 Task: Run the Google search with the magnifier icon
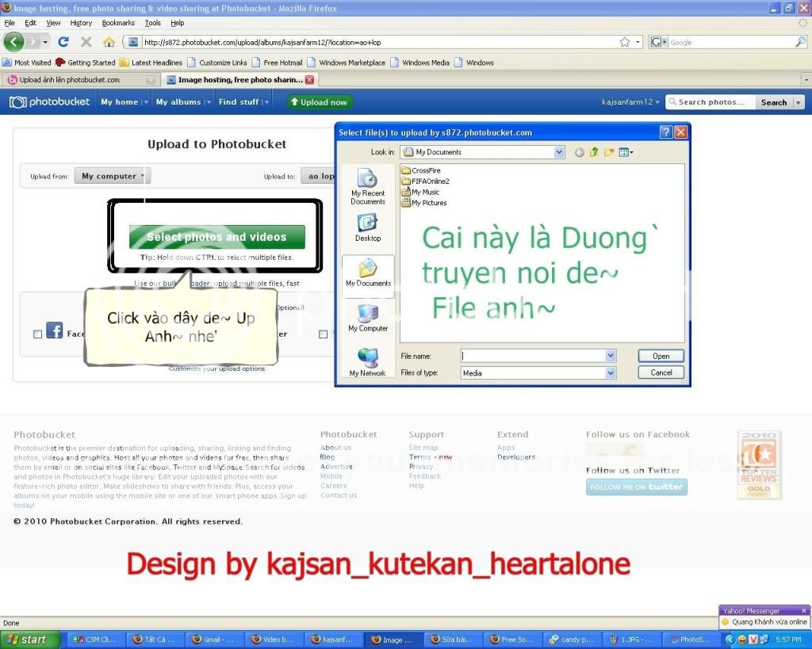[x=800, y=43]
